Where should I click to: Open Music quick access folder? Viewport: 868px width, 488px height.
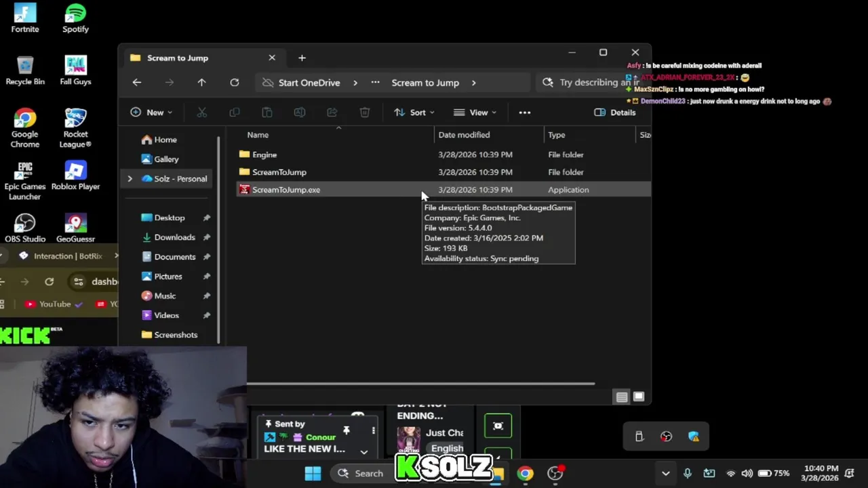point(165,296)
